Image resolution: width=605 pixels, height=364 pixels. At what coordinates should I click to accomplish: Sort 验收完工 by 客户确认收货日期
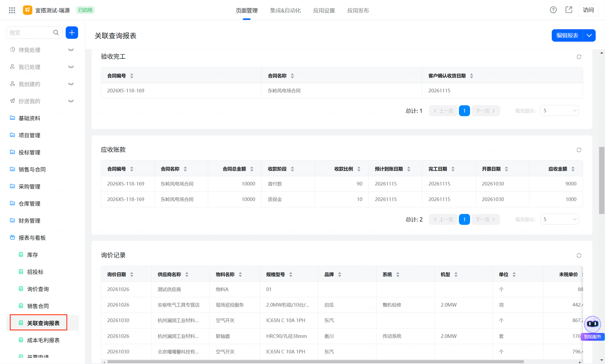point(472,76)
